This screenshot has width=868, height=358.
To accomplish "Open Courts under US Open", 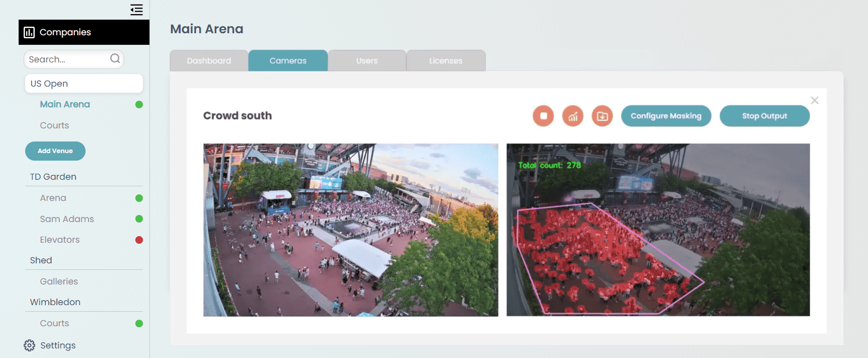I will point(54,125).
